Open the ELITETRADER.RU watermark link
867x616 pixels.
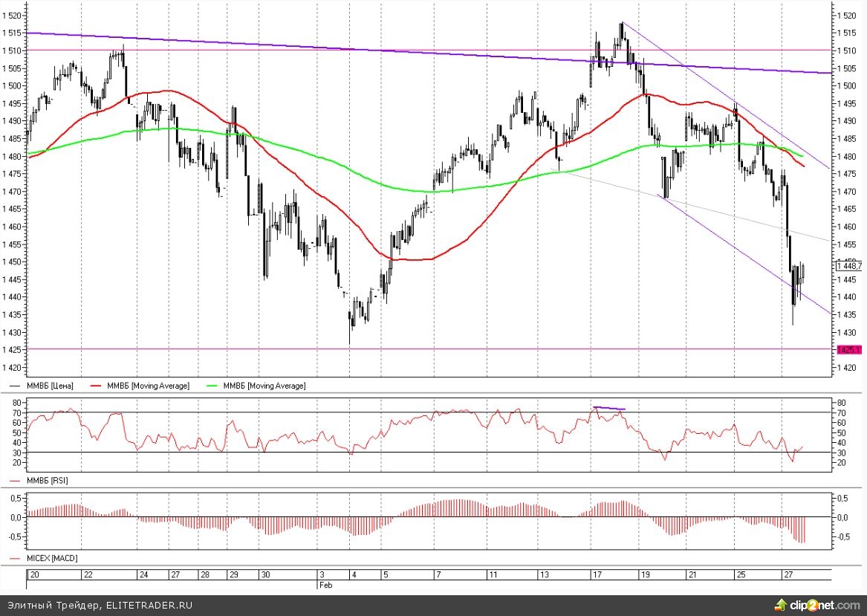pyautogui.click(x=149, y=605)
